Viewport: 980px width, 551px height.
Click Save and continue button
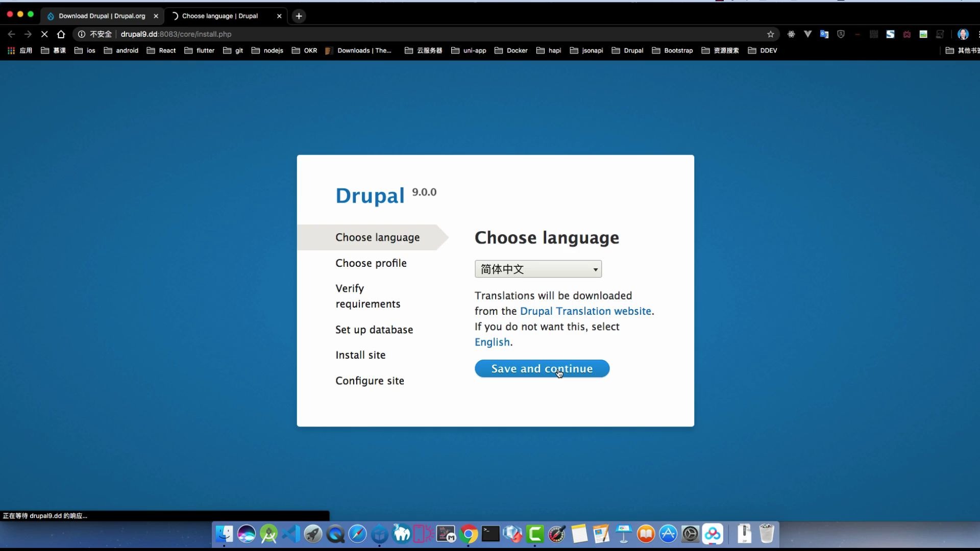pyautogui.click(x=541, y=368)
